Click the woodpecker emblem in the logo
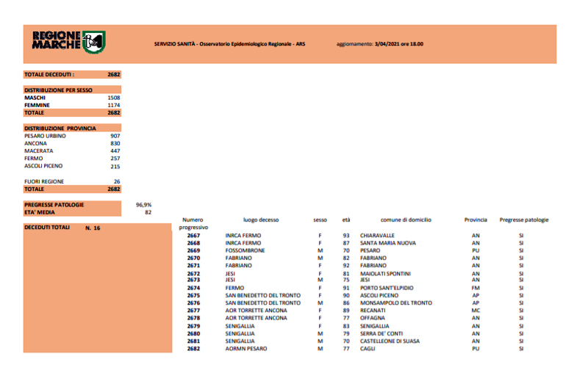Viewport: 588px width, 384px height. [93, 42]
